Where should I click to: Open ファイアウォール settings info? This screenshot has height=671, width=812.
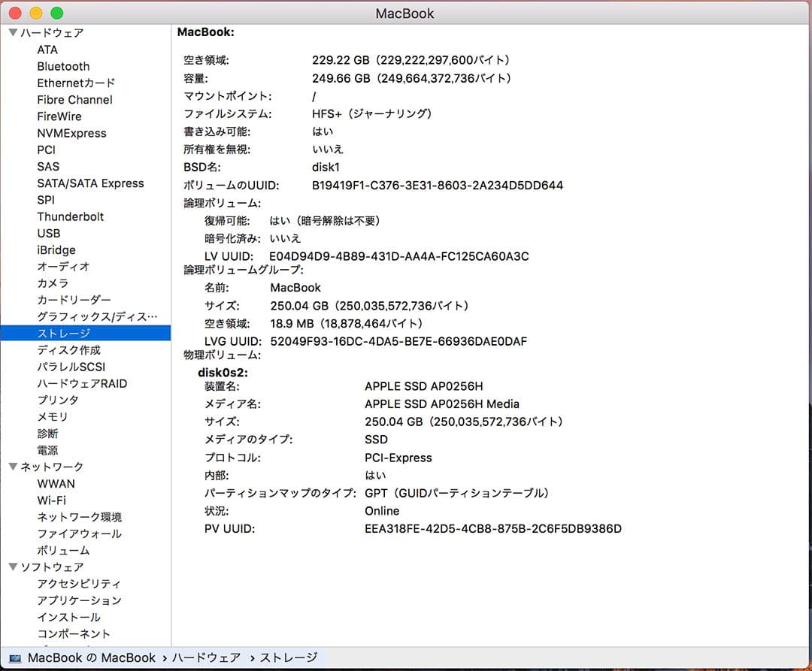(x=79, y=533)
